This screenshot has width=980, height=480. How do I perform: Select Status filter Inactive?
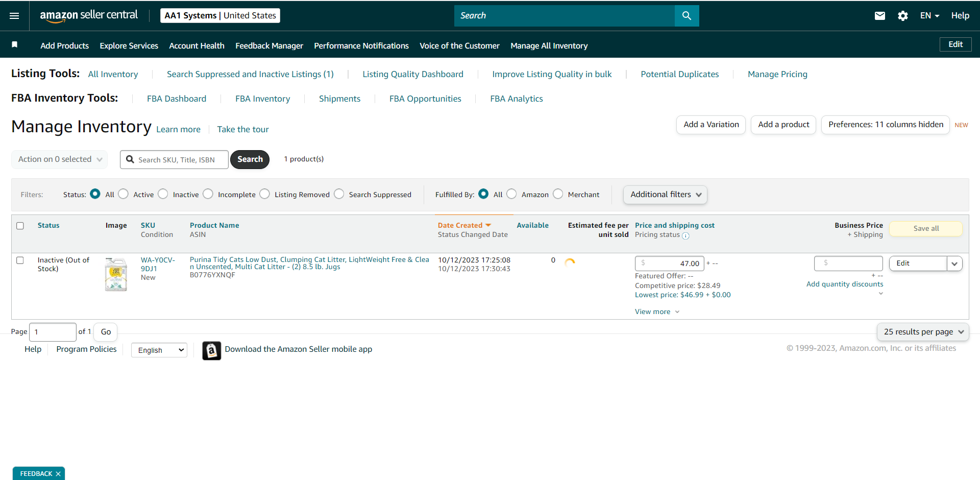coord(163,194)
